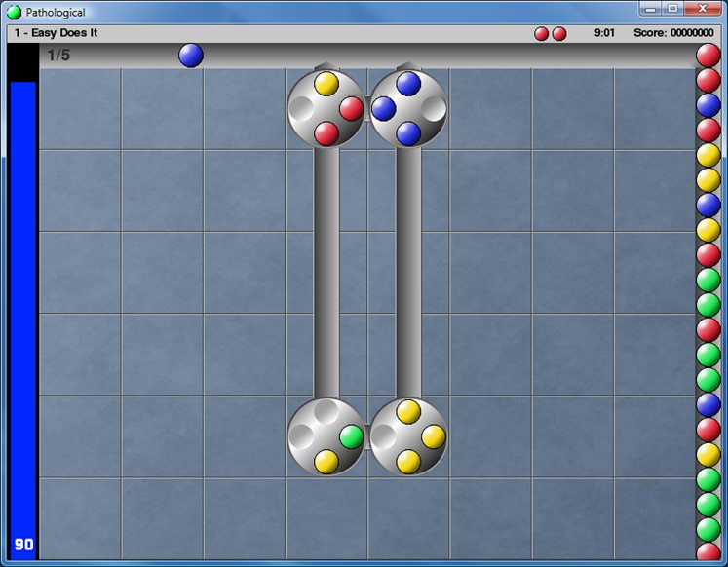Select the empty left slot of top-left wheel
The image size is (728, 567).
point(301,109)
